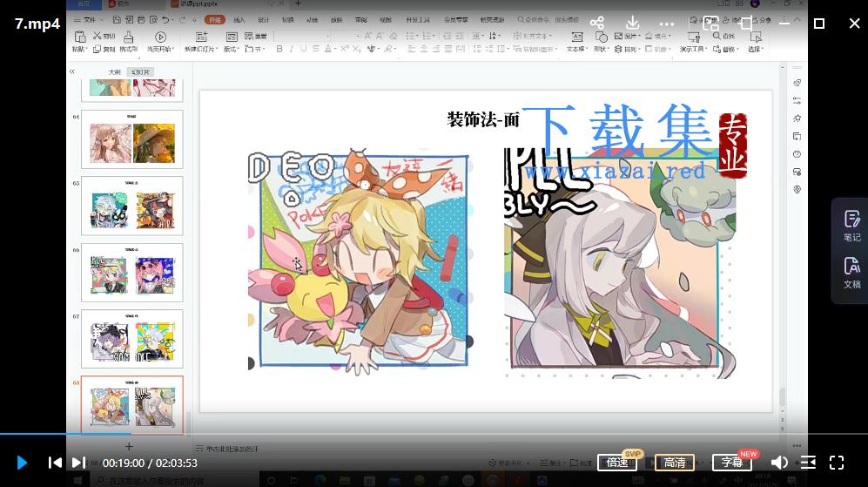The image size is (868, 487).
Task: Select the 开始 ribbon tab
Action: point(215,20)
